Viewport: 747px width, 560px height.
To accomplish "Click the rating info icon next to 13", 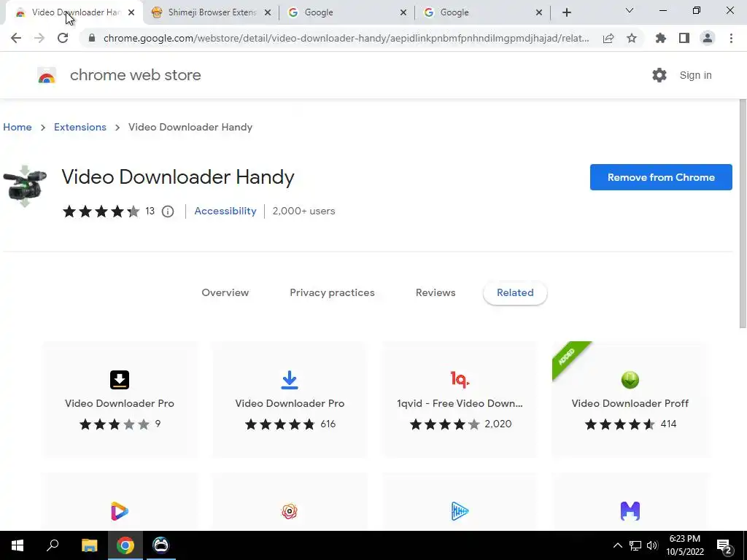I will (168, 211).
